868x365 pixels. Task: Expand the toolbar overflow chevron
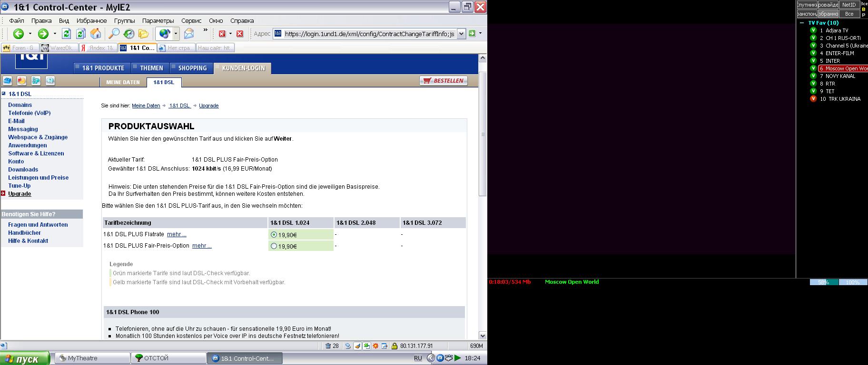206,30
